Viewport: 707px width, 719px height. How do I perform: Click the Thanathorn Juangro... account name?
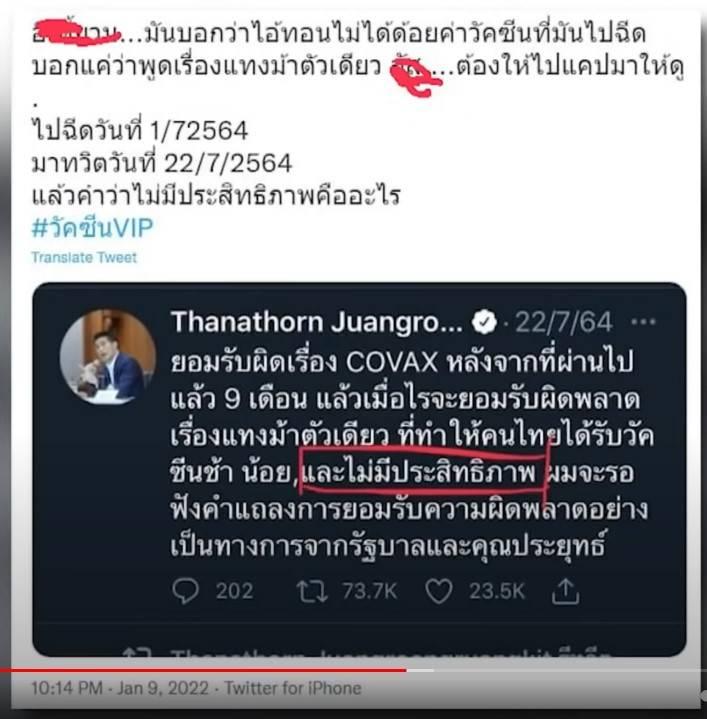pyautogui.click(x=316, y=322)
